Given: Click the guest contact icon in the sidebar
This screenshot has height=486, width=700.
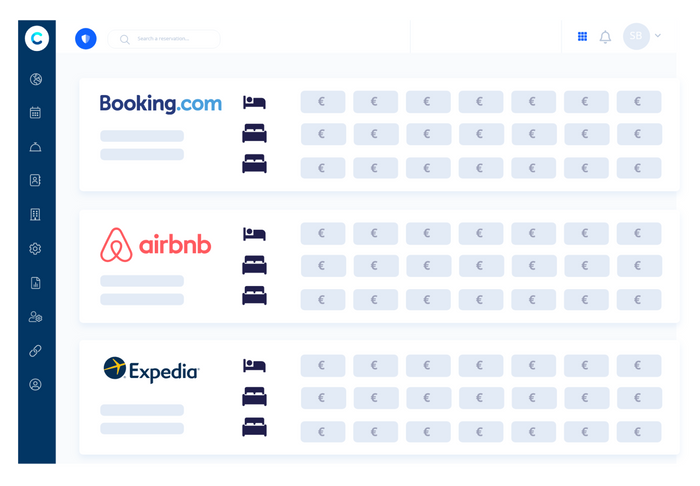Looking at the screenshot, I should (36, 181).
